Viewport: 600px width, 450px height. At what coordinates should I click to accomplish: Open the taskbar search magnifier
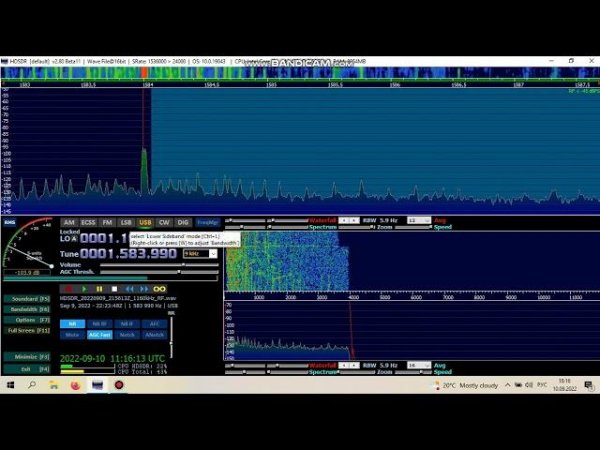(32, 385)
